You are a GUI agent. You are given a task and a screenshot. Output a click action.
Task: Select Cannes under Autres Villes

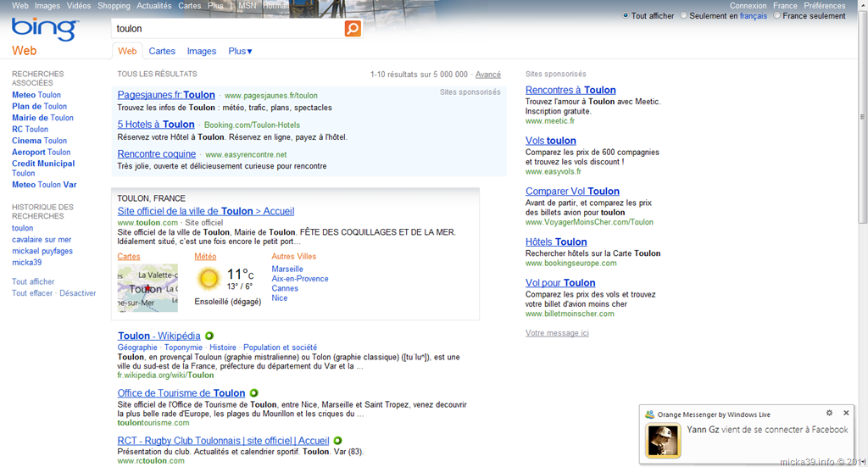click(285, 287)
